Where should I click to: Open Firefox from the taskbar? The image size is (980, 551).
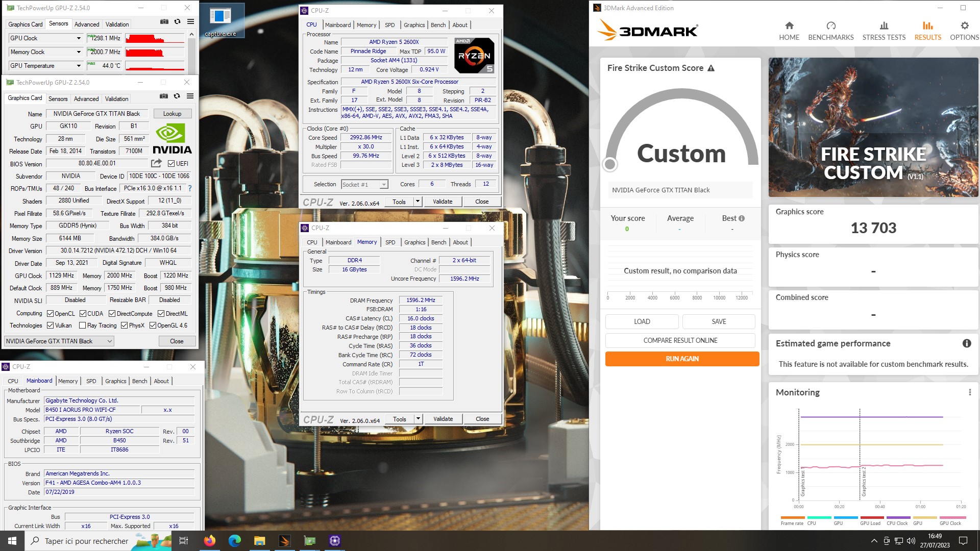click(210, 541)
